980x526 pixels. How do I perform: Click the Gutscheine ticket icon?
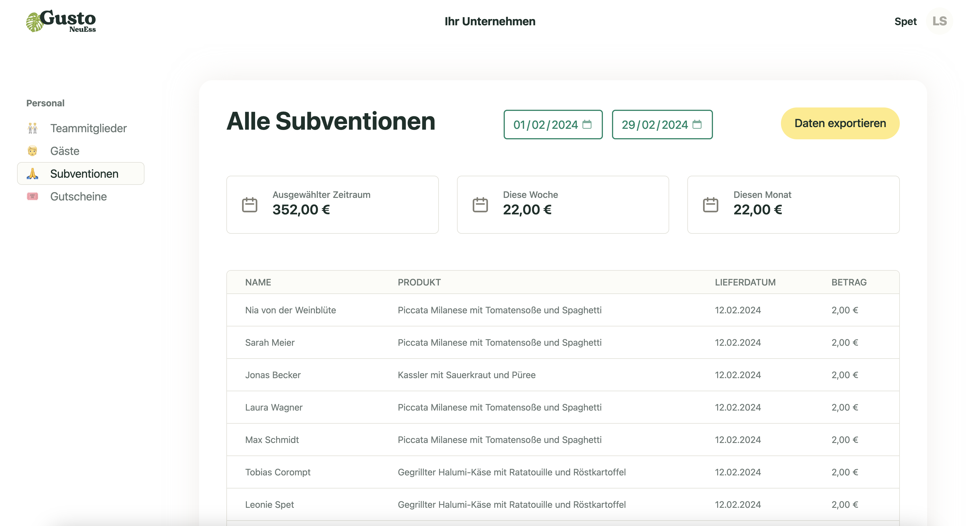click(33, 196)
